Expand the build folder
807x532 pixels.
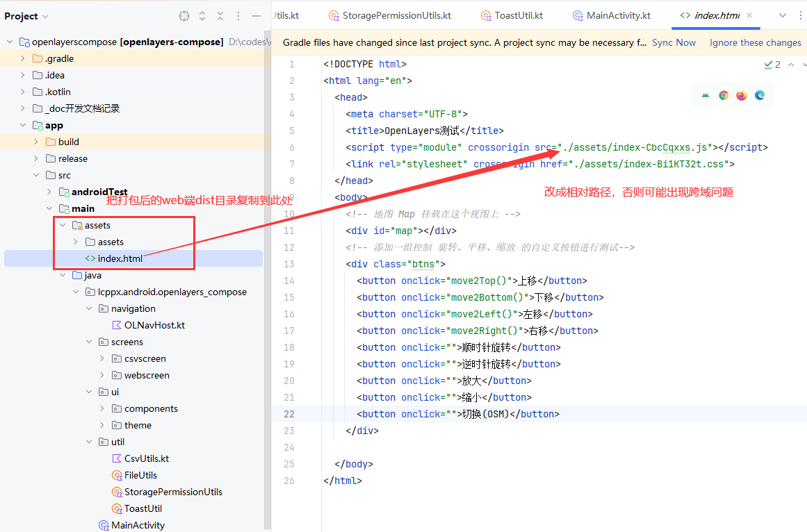(36, 142)
